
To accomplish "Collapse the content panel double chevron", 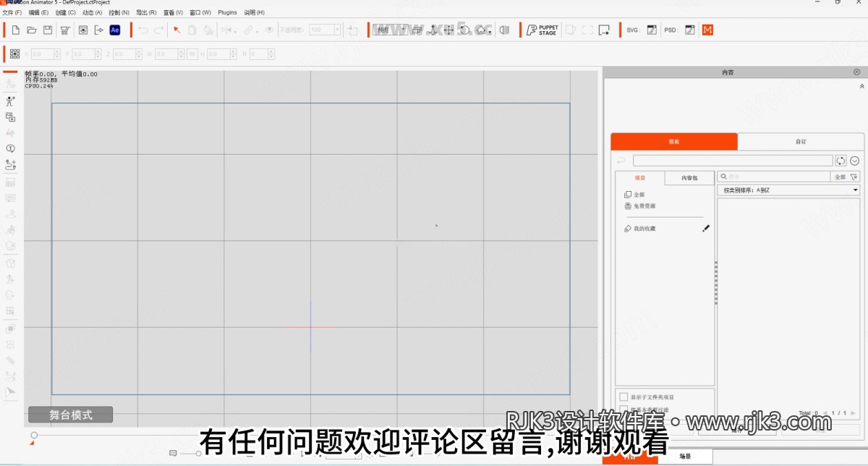I will [x=861, y=86].
